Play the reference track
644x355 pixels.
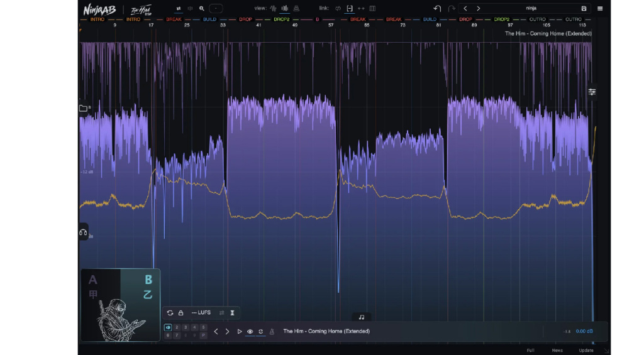pos(240,332)
